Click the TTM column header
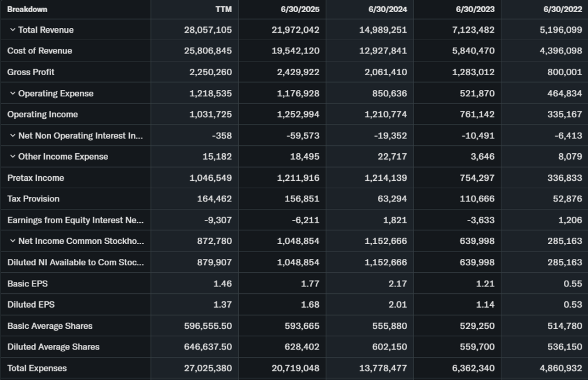This screenshot has width=588, height=380. [223, 9]
